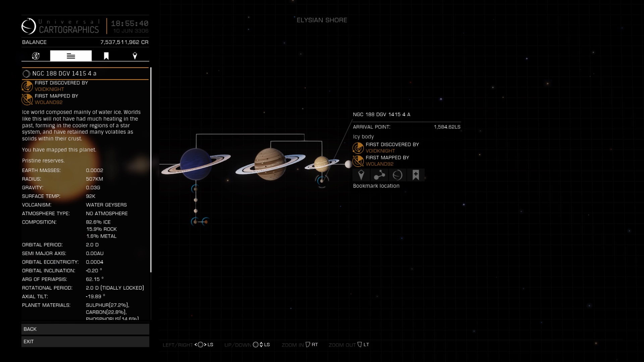
Task: Select the small yellow ringed planet
Action: tap(322, 164)
